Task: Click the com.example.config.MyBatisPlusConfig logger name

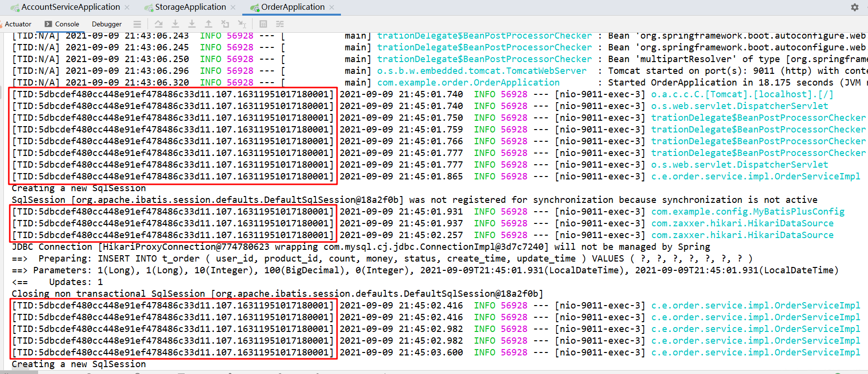Action: click(x=748, y=212)
